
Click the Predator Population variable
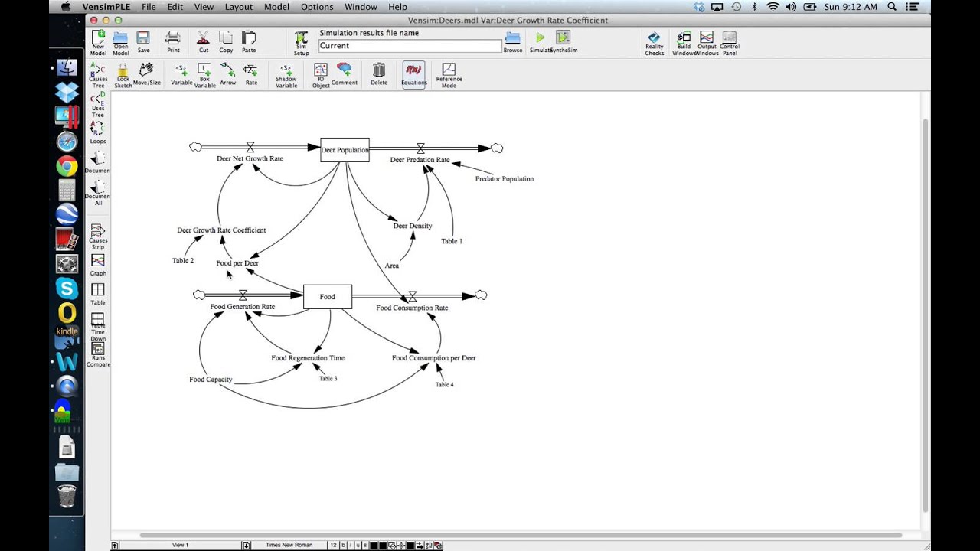pyautogui.click(x=505, y=178)
